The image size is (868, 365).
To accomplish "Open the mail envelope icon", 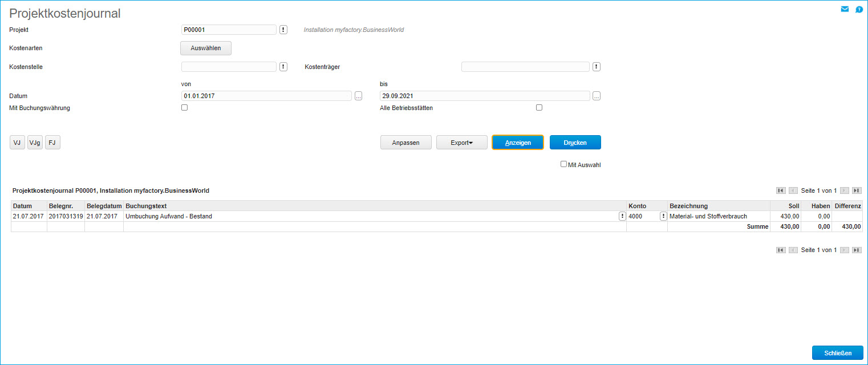I will point(845,9).
